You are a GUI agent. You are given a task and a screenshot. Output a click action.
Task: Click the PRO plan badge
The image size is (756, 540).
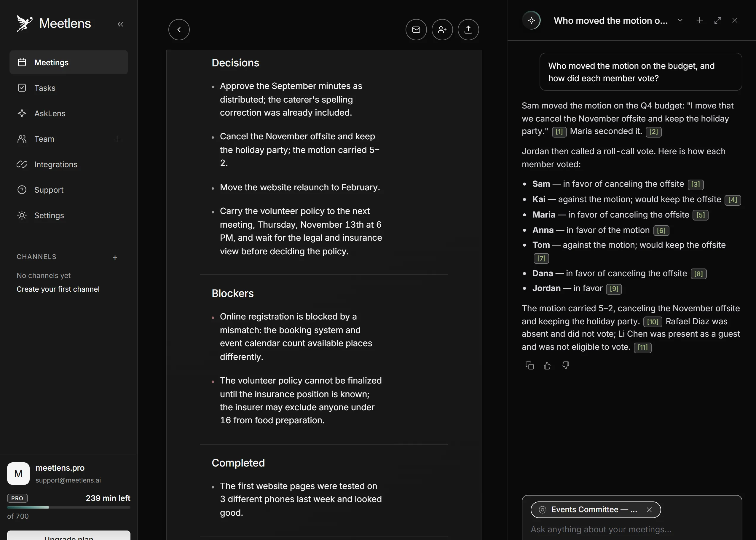point(17,498)
